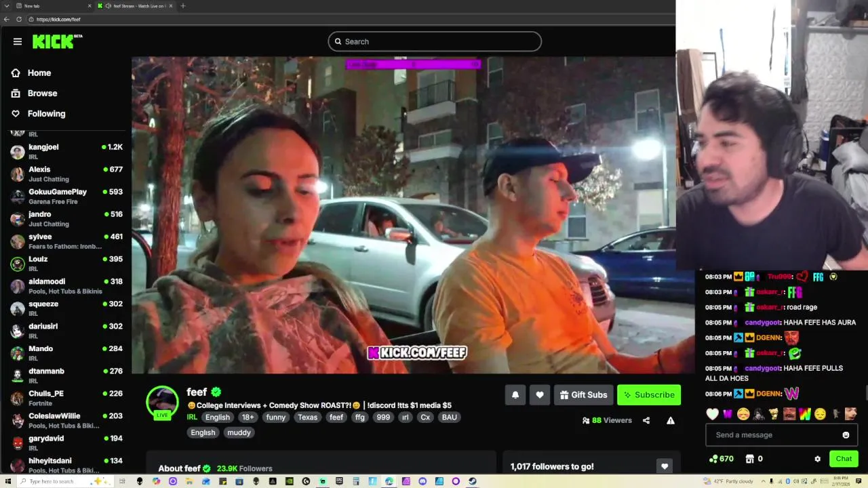Click the report warning triangle icon
This screenshot has height=488, width=868.
(671, 420)
